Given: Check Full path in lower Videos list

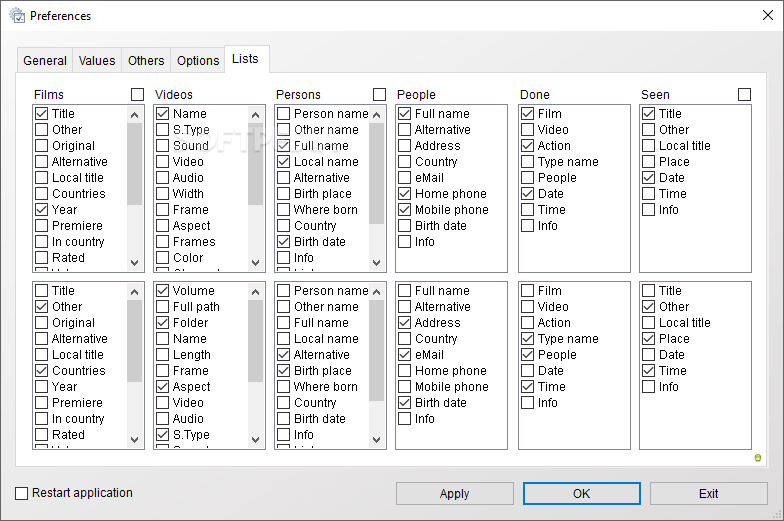Looking at the screenshot, I should [162, 306].
